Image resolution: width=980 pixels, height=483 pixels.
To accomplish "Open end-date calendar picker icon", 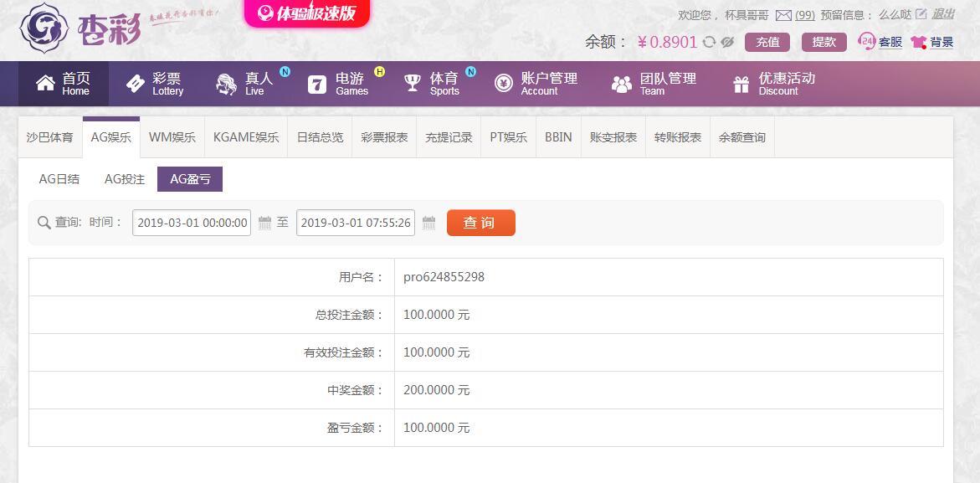I will tap(428, 223).
